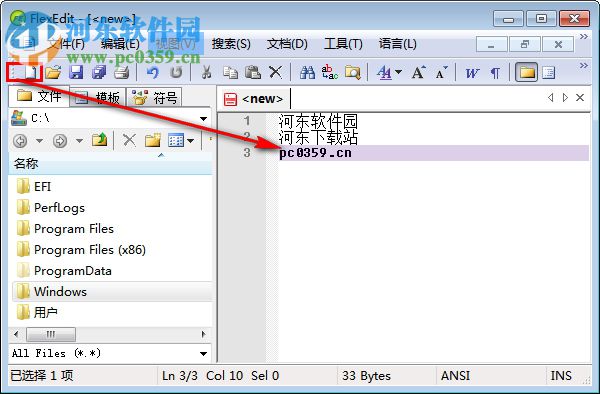
Task: Click the Delete X toolbar icon
Action: point(276,72)
